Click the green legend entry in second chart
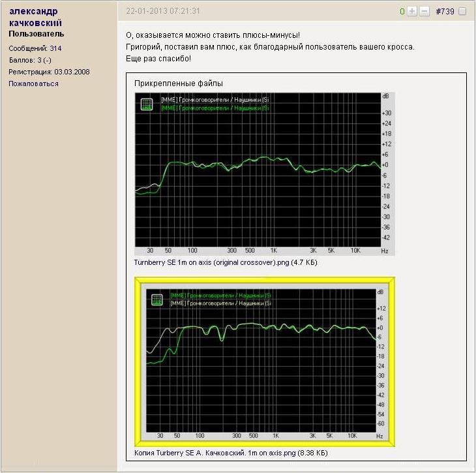The image size is (476, 473). click(x=220, y=296)
